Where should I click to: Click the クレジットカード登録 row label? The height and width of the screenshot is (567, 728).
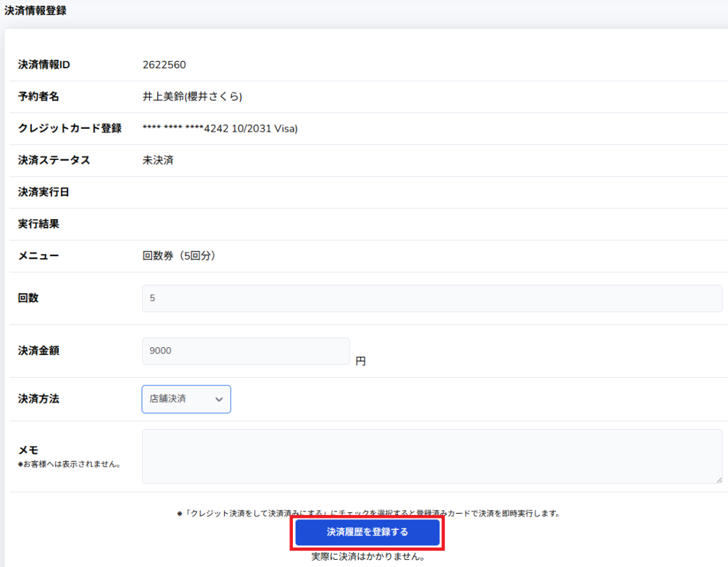click(70, 129)
